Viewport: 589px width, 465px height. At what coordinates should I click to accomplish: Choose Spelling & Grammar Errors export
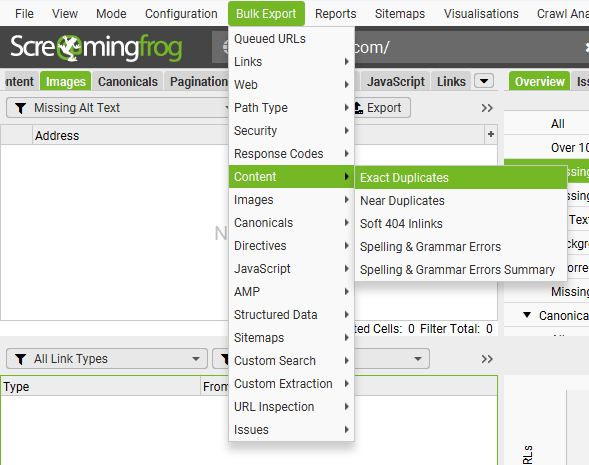(x=461, y=247)
